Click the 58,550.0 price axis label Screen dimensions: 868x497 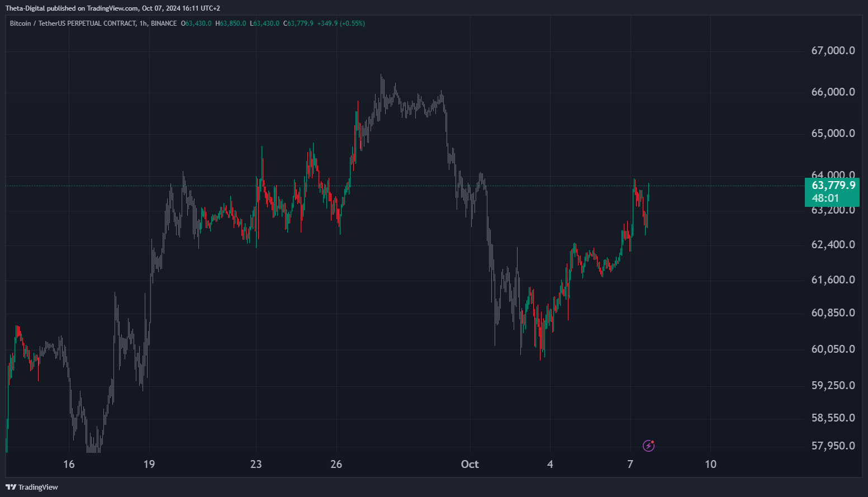pyautogui.click(x=833, y=418)
